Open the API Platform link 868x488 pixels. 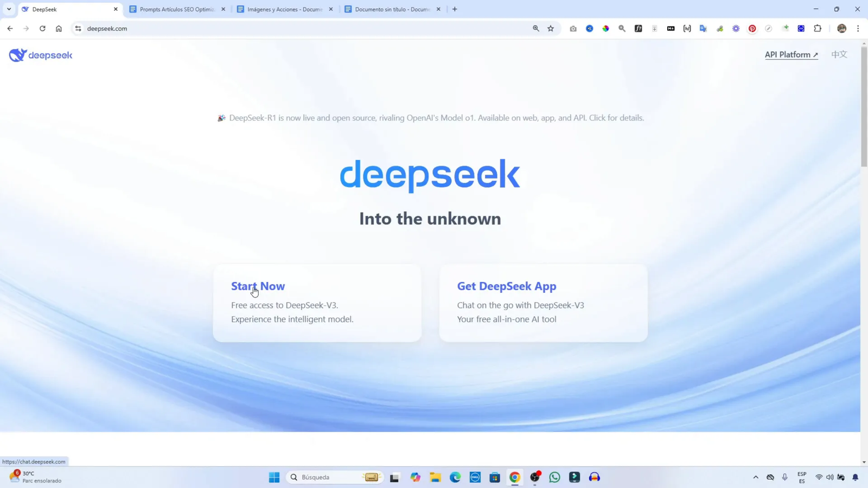click(x=791, y=54)
